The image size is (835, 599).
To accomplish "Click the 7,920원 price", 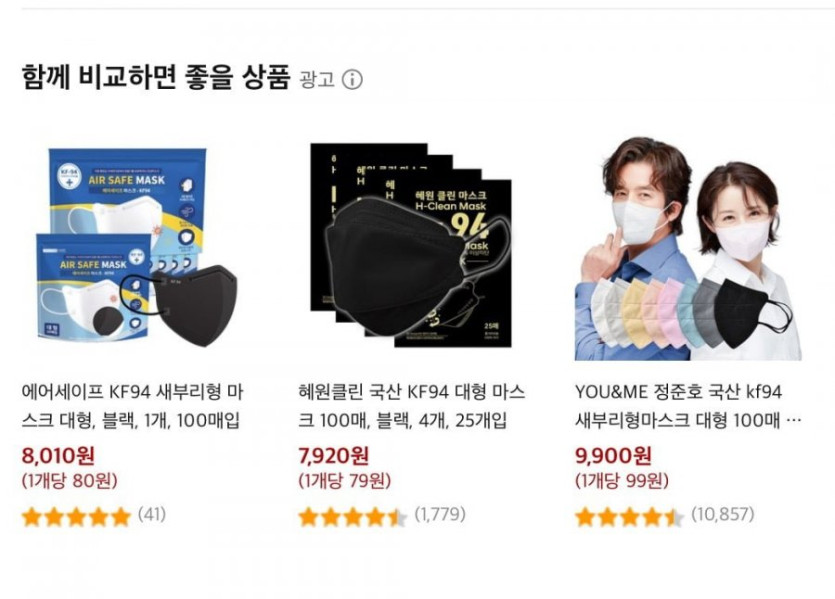I will (x=334, y=456).
